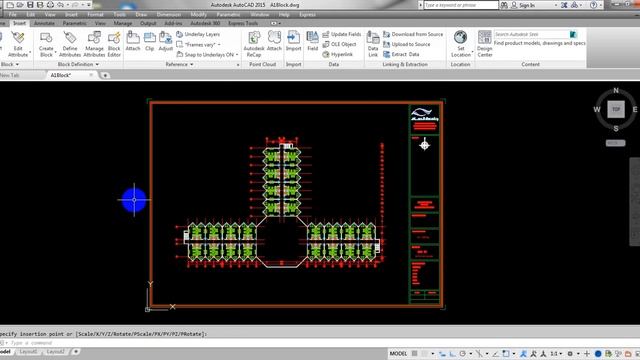640x360 pixels.
Task: Insert an OLE Object
Action: point(339,44)
